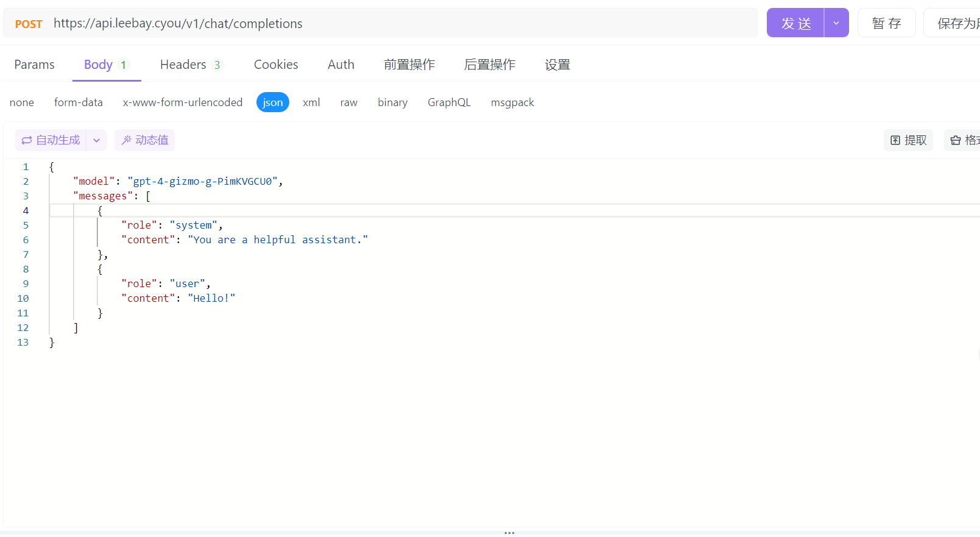980x537 pixels.
Task: Click the POST method selector
Action: coord(29,24)
